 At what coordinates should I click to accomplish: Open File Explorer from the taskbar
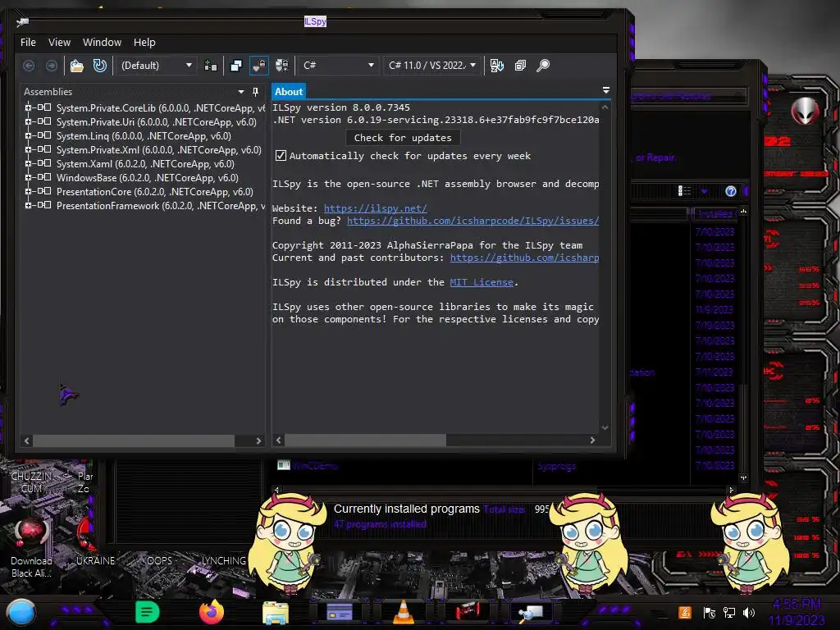point(276,613)
